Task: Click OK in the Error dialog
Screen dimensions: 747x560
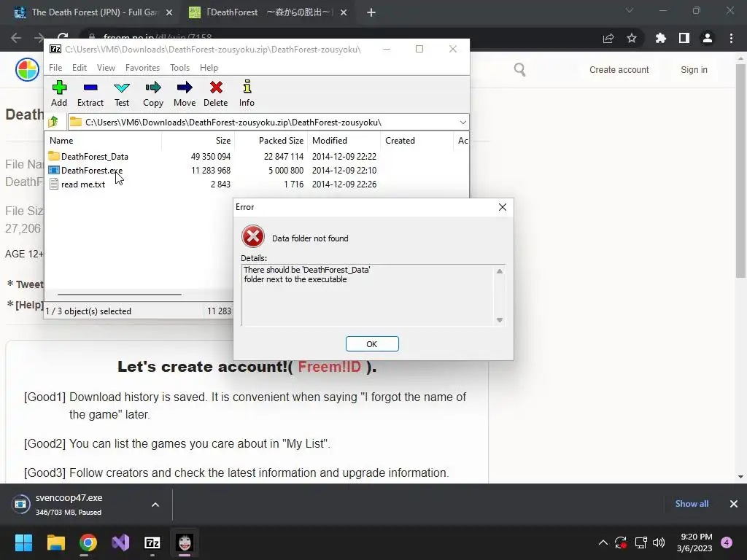Action: click(x=372, y=344)
